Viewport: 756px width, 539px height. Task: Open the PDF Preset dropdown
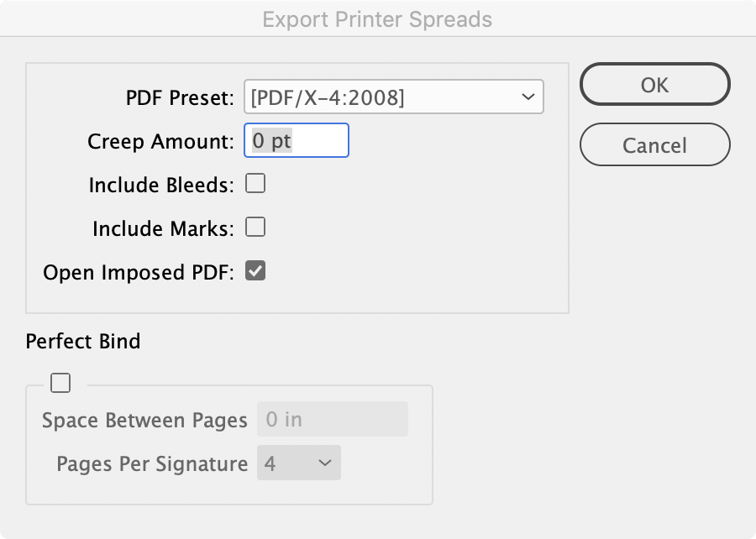393,97
